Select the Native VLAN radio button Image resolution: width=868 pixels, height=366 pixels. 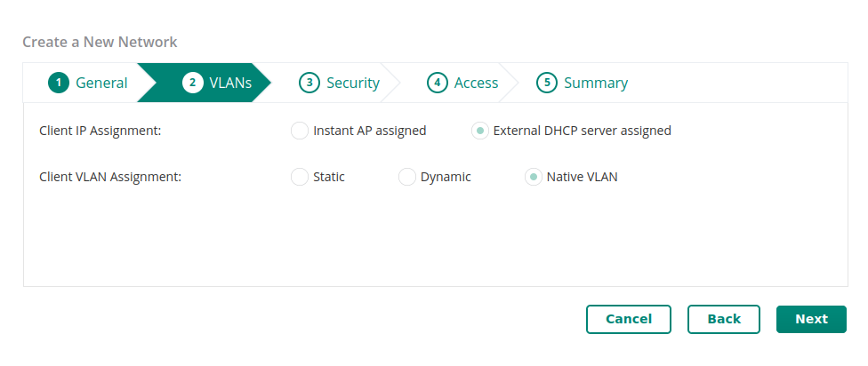point(533,177)
